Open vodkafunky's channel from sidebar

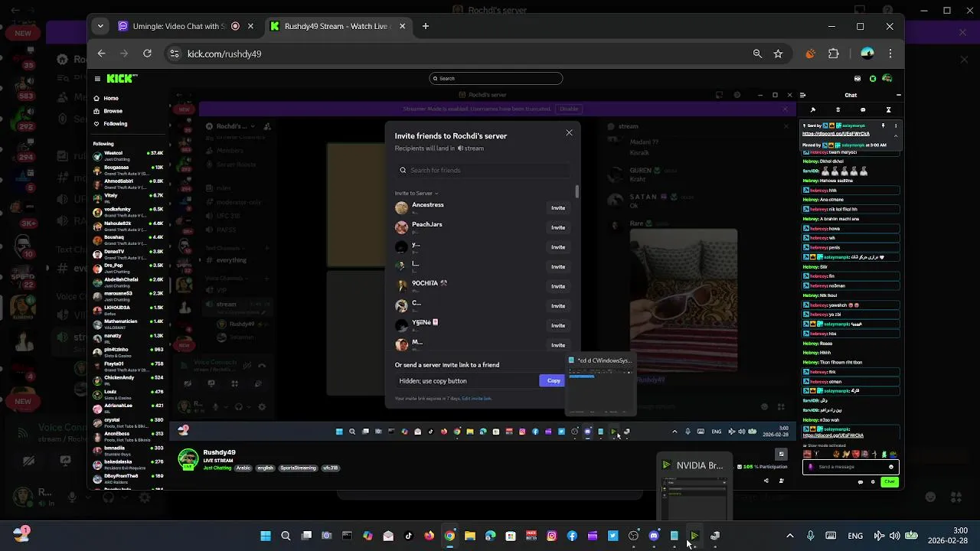click(x=128, y=212)
